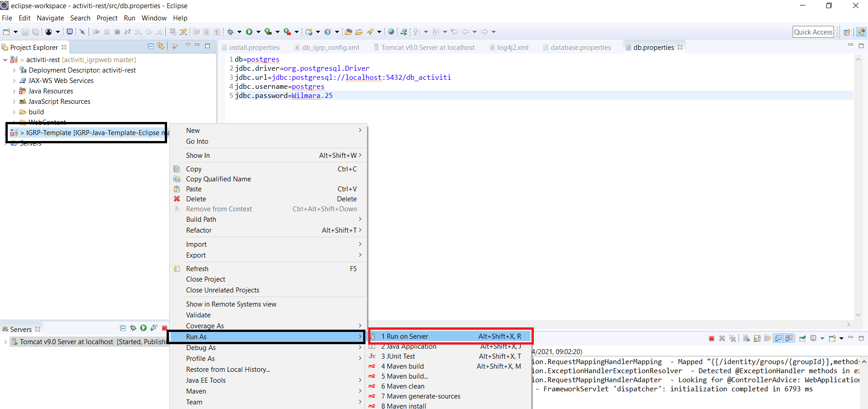The width and height of the screenshot is (868, 409).
Task: Click the Toggle Breakpoint toolbar icon
Action: 82,32
